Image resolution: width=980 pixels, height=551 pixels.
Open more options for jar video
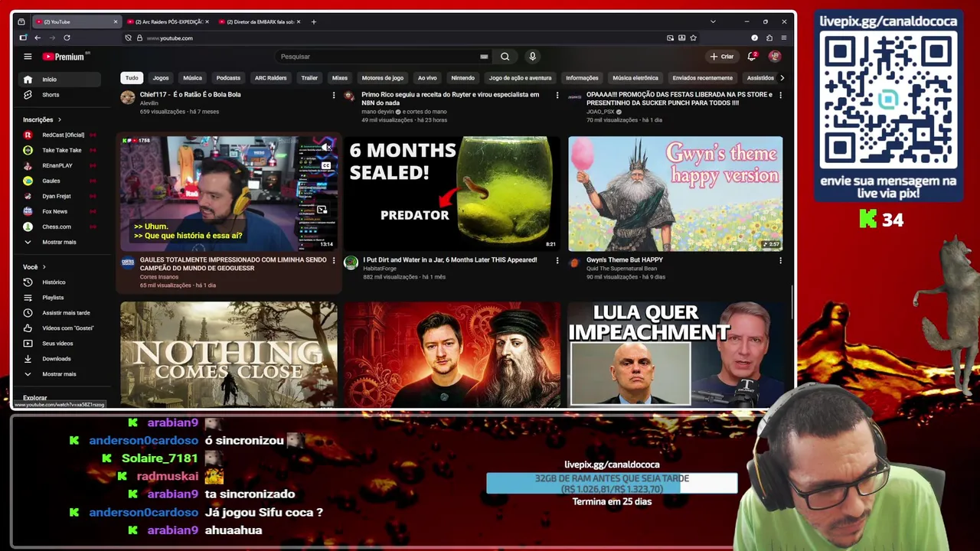tap(557, 260)
